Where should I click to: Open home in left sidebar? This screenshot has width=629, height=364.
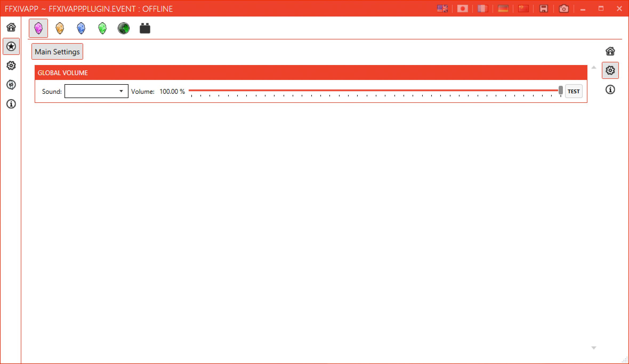click(11, 27)
